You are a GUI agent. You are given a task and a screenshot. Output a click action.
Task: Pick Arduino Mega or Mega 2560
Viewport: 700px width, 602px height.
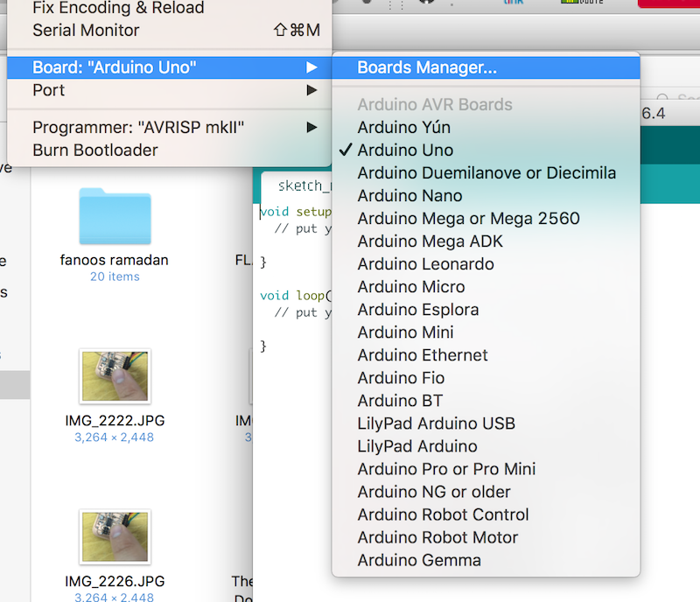click(486, 219)
